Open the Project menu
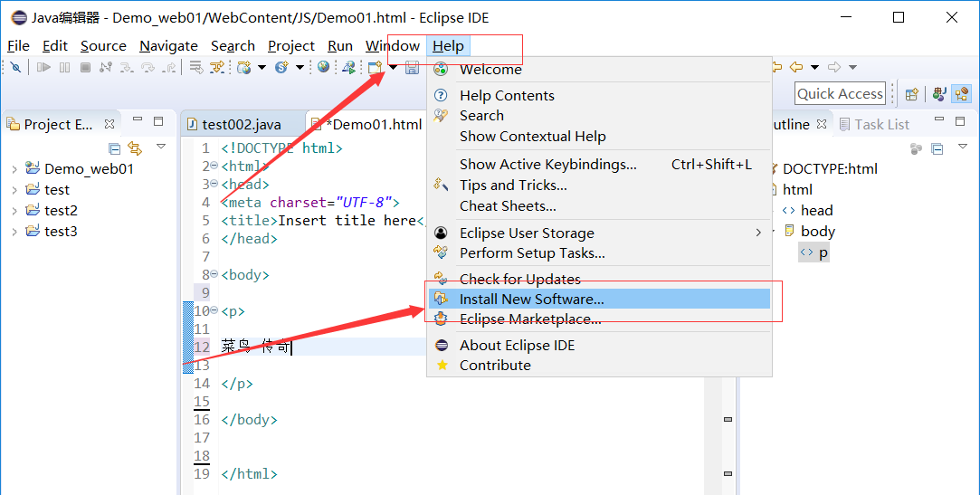 click(291, 46)
